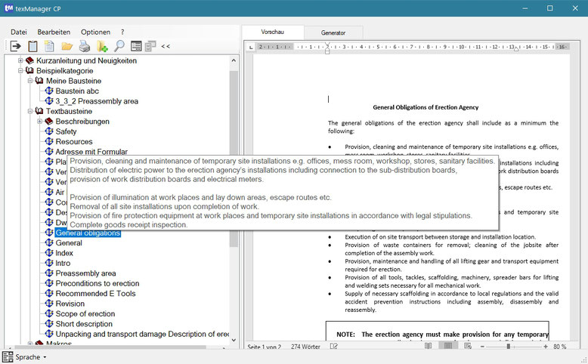Expand the Kurzanleitung und Neuigkeiten node
The height and width of the screenshot is (364, 588).
click(x=20, y=60)
